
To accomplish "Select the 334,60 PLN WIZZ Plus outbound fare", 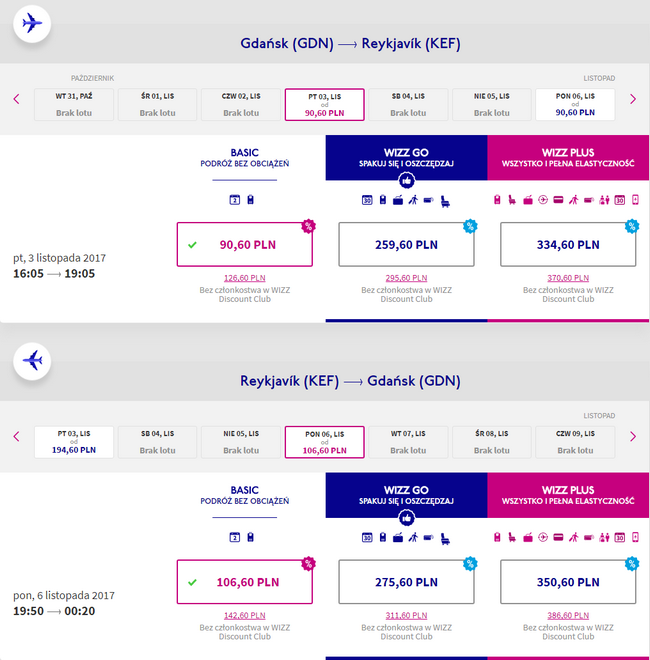I will tap(568, 244).
